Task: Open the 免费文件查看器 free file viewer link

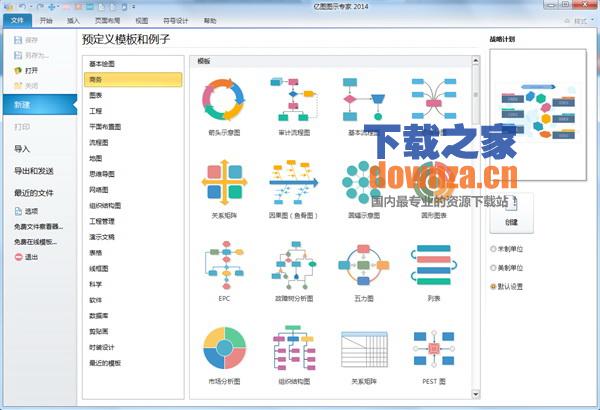Action: [39, 227]
